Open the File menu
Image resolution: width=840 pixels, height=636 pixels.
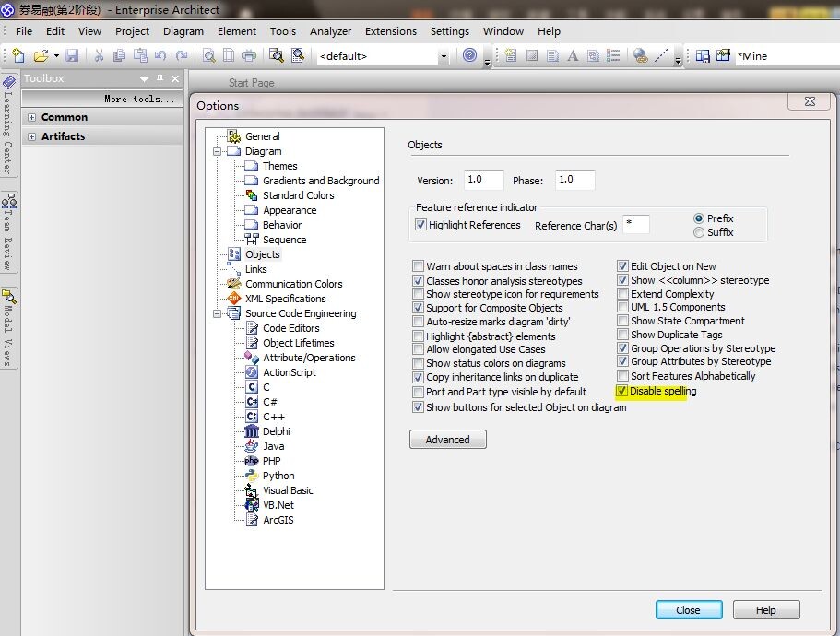[24, 31]
